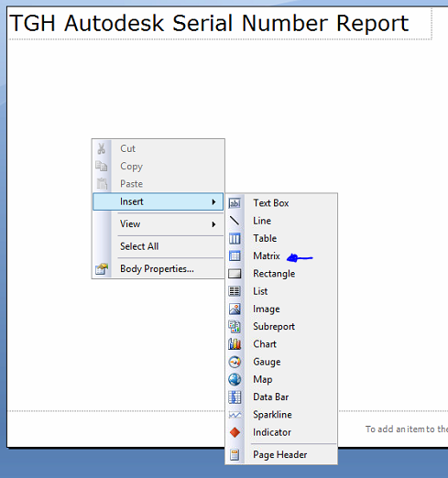The width and height of the screenshot is (448, 478).
Task: Insert a Chart
Action: [281, 344]
